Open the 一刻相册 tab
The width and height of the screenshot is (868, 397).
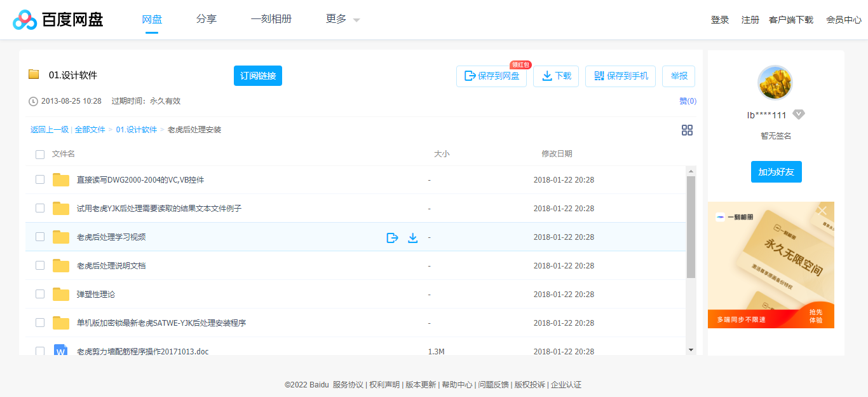271,19
